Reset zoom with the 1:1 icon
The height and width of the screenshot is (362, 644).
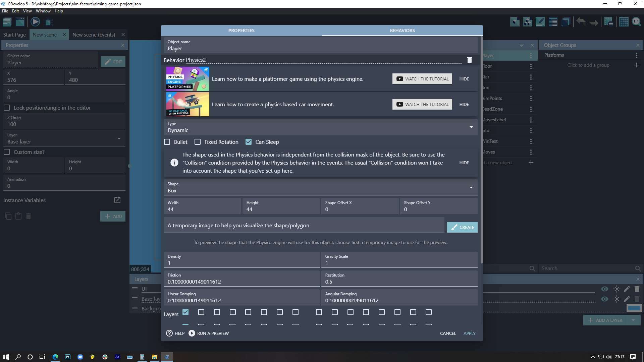coord(637,21)
